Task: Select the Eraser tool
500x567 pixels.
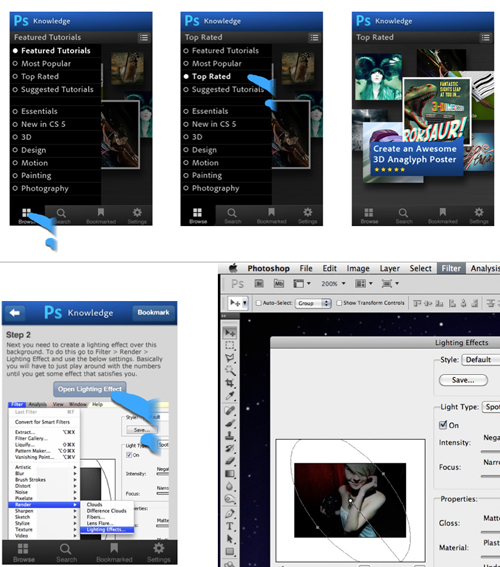Action: (x=230, y=461)
